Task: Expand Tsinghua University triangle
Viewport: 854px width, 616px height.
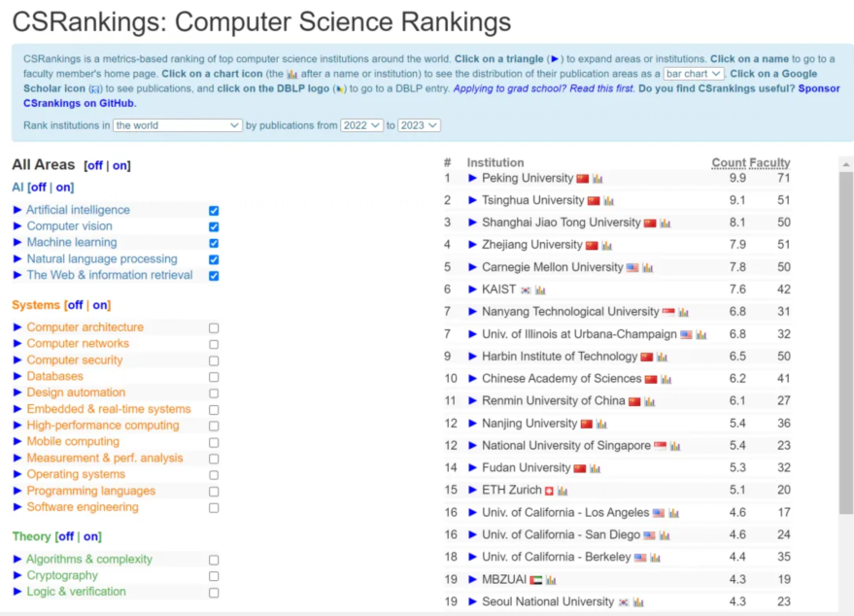Action: pyautogui.click(x=472, y=200)
